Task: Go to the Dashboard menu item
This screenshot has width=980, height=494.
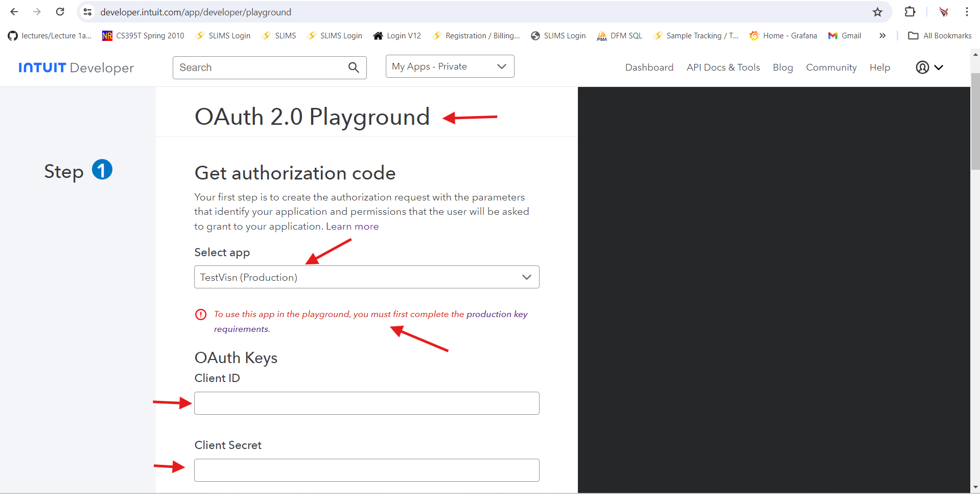Action: click(x=649, y=68)
